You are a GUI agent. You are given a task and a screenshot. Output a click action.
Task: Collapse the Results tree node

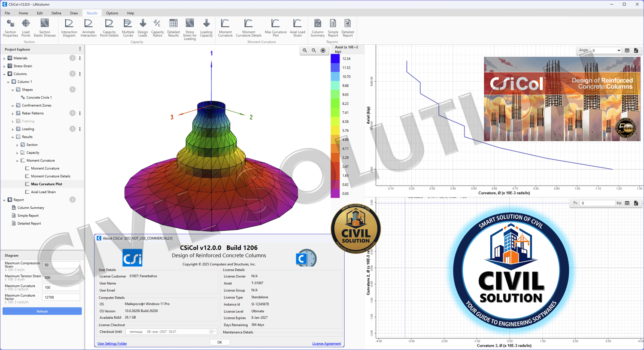[13, 137]
